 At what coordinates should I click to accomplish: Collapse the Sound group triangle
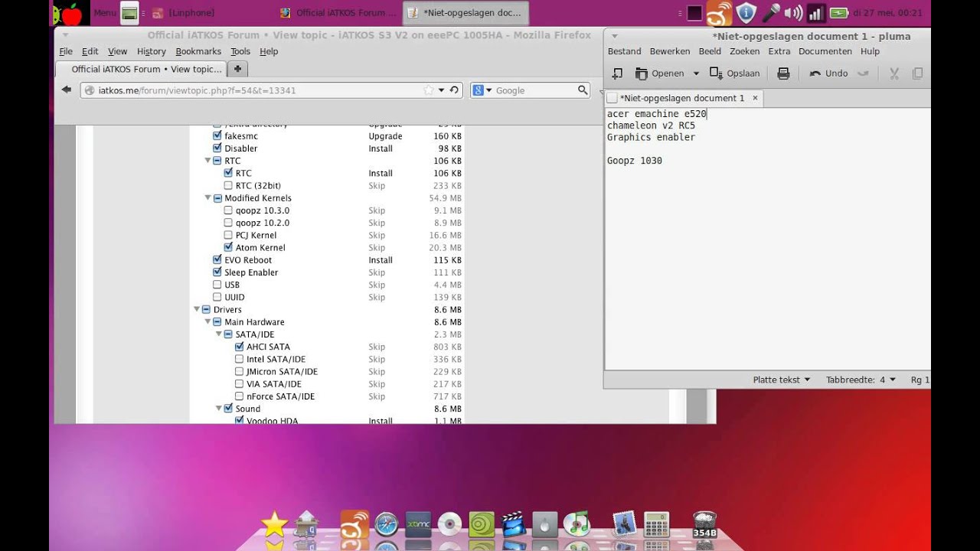click(218, 409)
